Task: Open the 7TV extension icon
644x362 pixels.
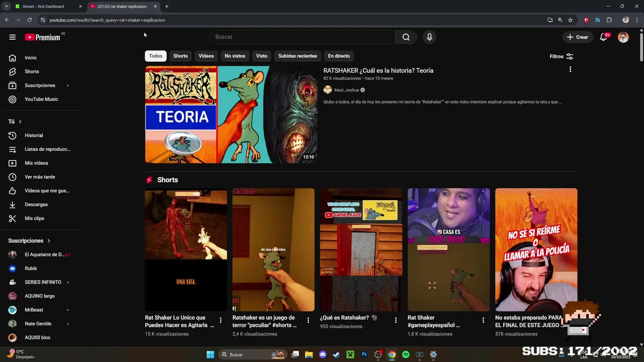Action: coord(597,20)
